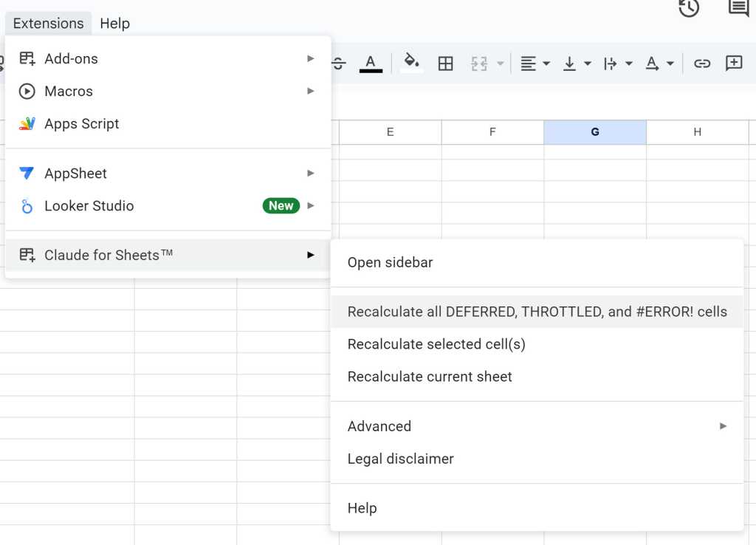Screen dimensions: 756x545
Task: Click the horizontal align icon
Action: click(x=529, y=64)
